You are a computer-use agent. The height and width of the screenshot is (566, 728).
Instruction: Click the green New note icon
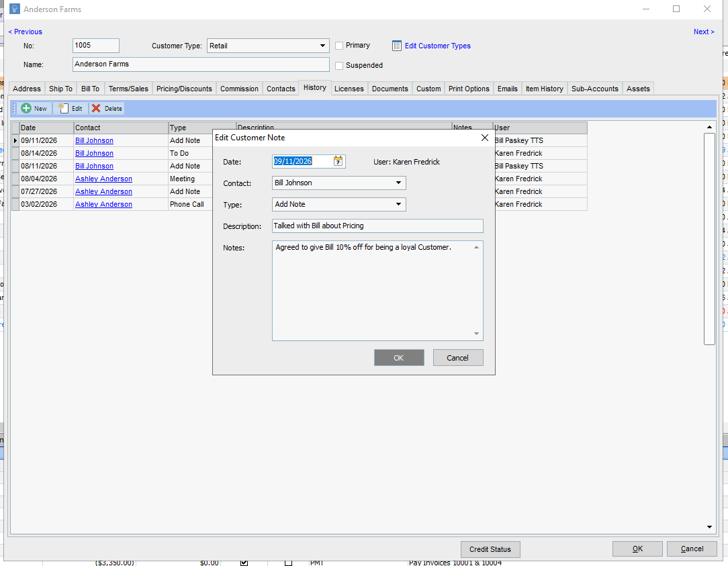click(26, 108)
